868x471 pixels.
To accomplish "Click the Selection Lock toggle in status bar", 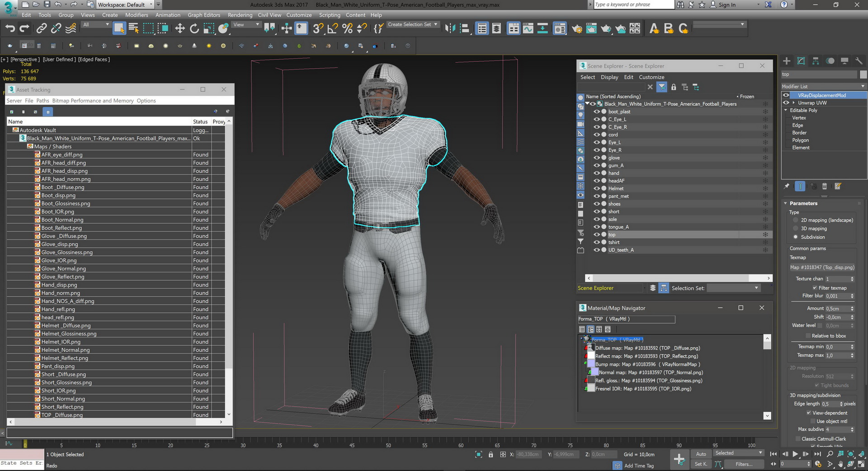I will point(491,454).
